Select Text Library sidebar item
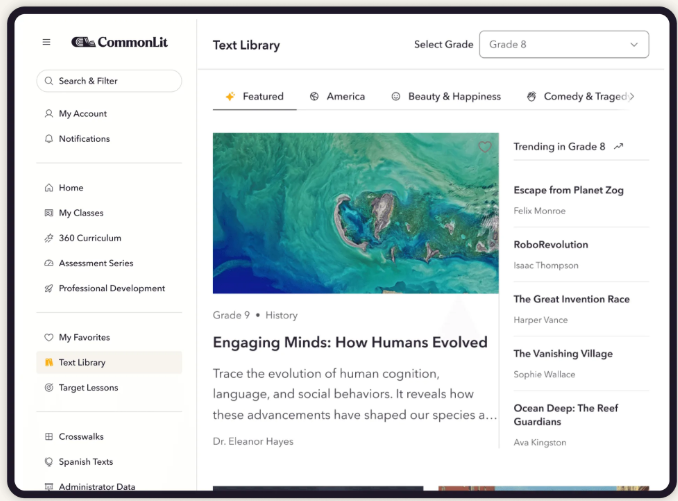 (109, 362)
